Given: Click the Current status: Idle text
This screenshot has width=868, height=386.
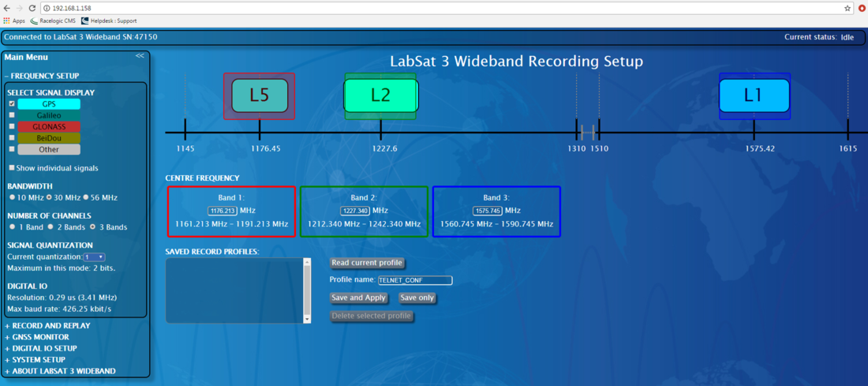Looking at the screenshot, I should (819, 37).
